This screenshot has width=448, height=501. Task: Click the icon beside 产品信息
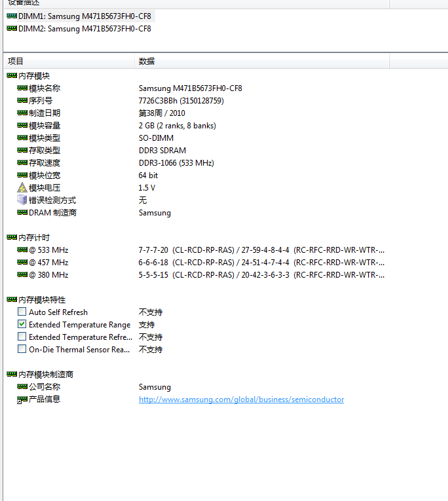[x=22, y=399]
